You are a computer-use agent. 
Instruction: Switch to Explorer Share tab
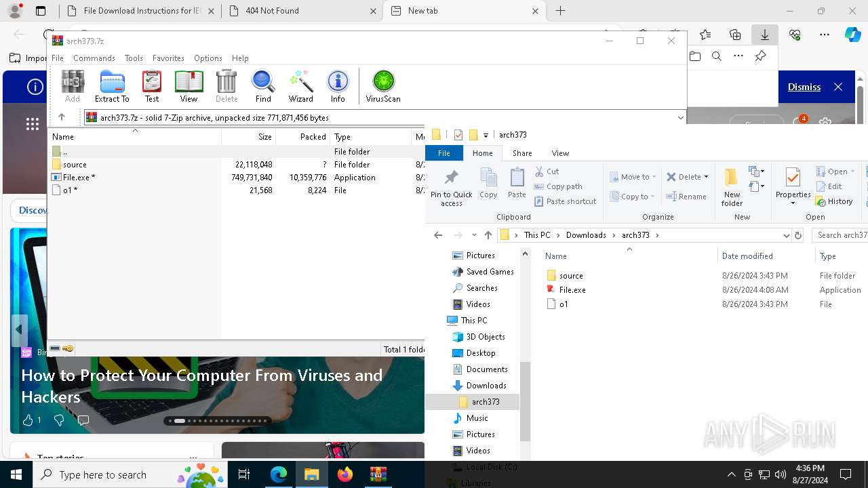pos(522,153)
